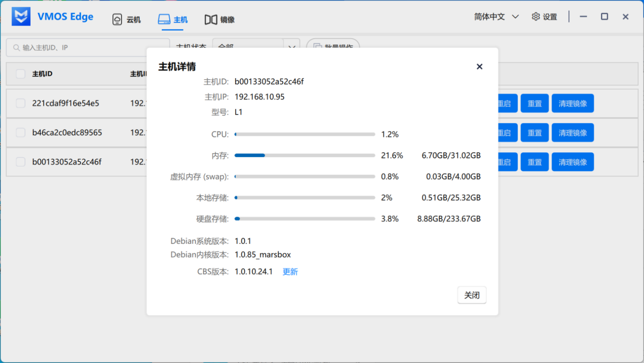Tick checkbox for host b46ca2c0edc89565

(x=20, y=133)
